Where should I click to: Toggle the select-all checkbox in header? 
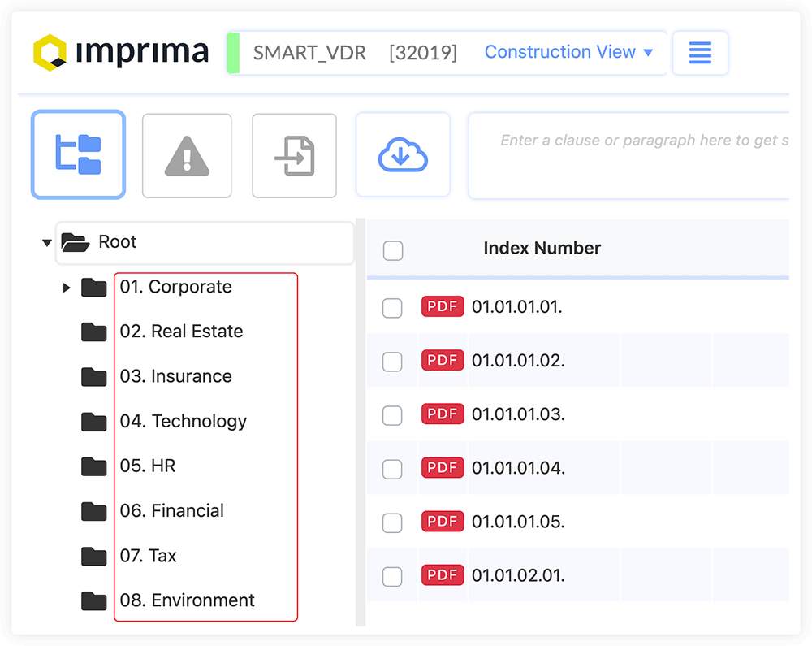[x=393, y=250]
